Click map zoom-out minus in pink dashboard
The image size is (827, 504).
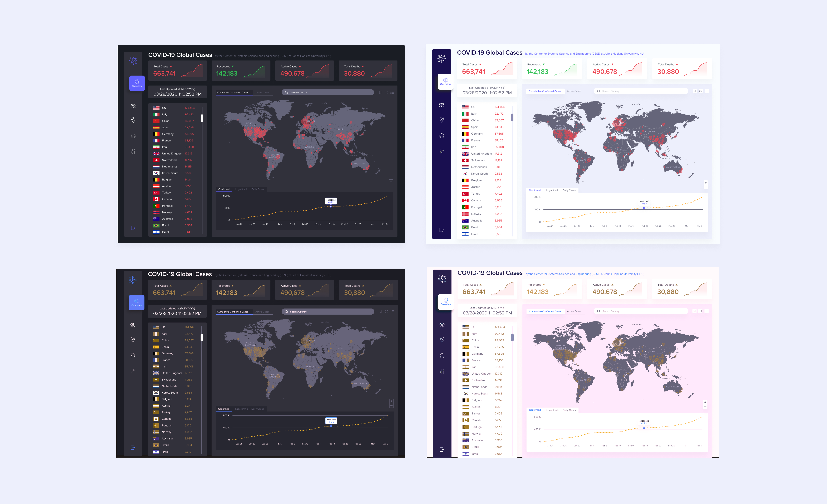(x=705, y=407)
